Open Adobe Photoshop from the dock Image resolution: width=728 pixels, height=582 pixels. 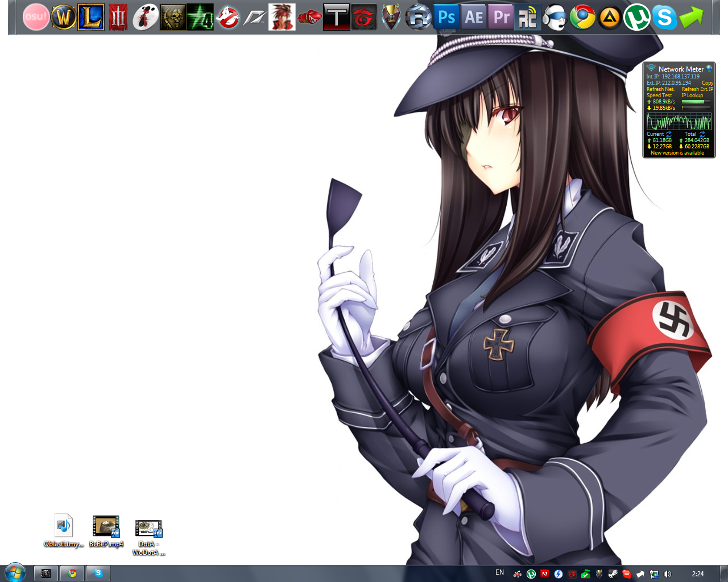(x=446, y=17)
